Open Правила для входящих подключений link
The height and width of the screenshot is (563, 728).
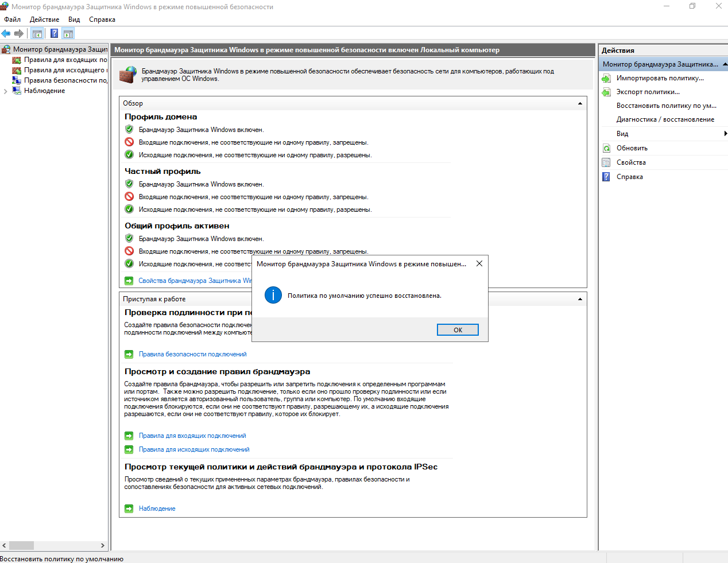pos(192,436)
